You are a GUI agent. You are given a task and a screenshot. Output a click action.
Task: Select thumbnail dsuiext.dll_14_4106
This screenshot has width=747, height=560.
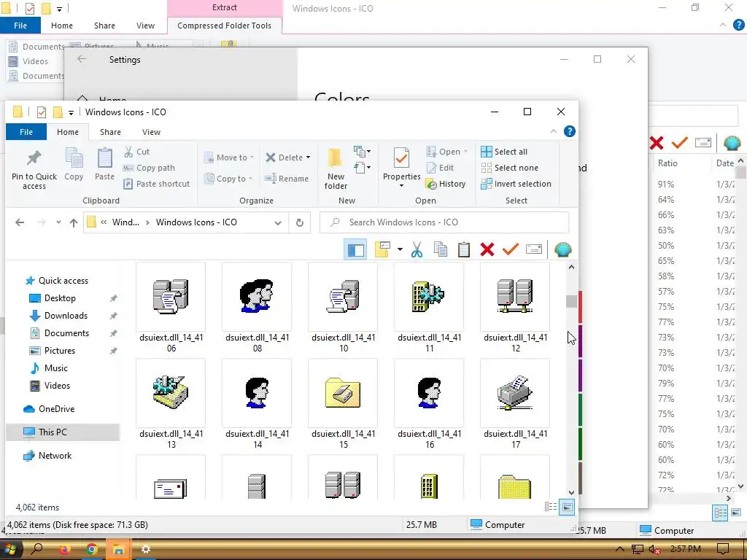171,308
